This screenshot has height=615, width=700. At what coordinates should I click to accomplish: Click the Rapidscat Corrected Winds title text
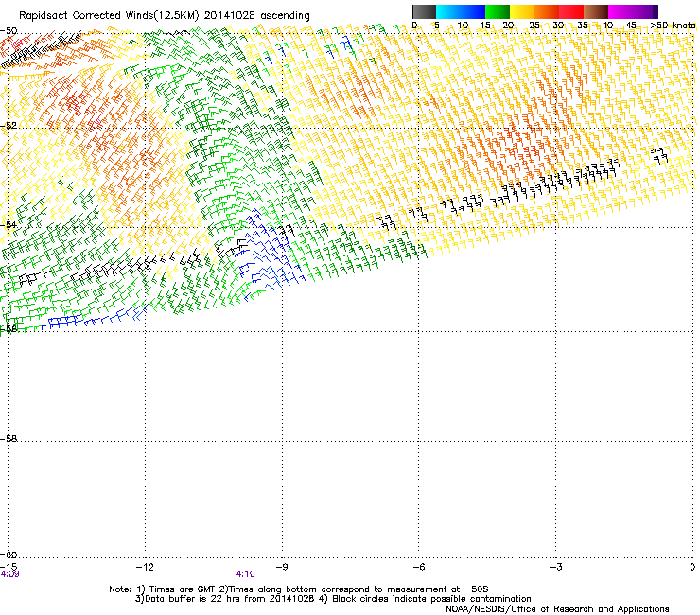click(165, 16)
